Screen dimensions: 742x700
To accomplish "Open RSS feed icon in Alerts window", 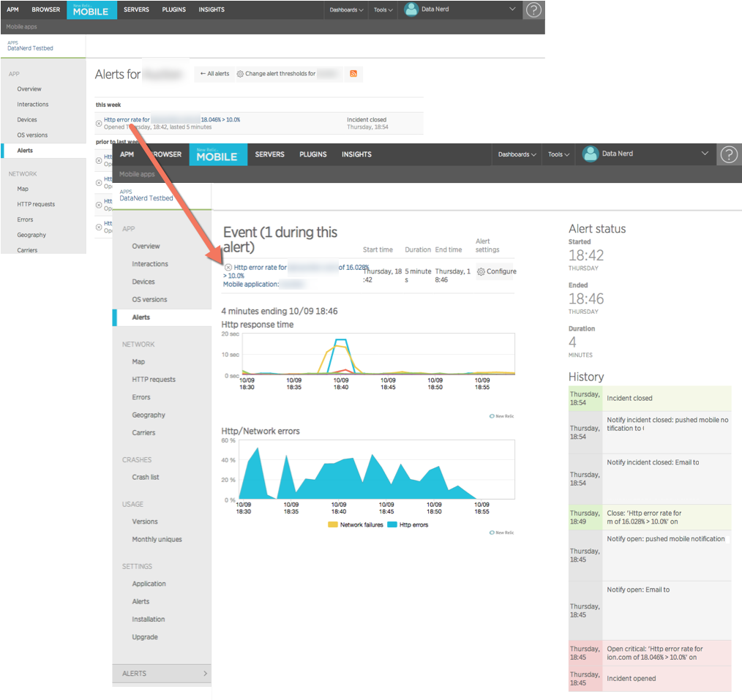I will [353, 73].
